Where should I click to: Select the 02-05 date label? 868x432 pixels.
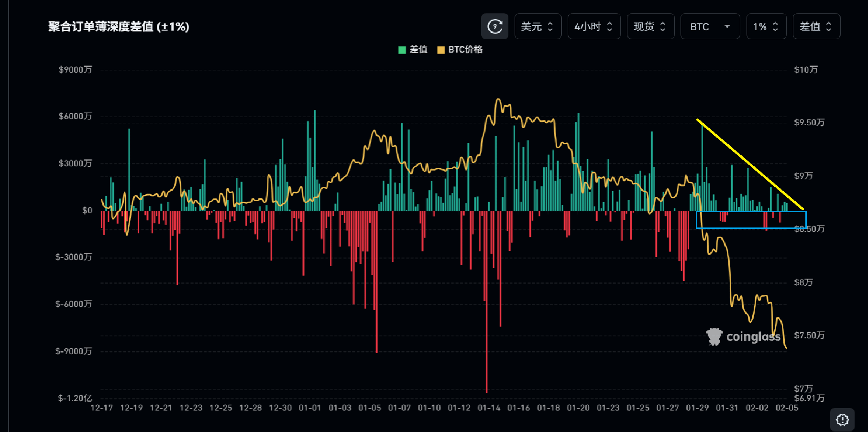tap(787, 408)
